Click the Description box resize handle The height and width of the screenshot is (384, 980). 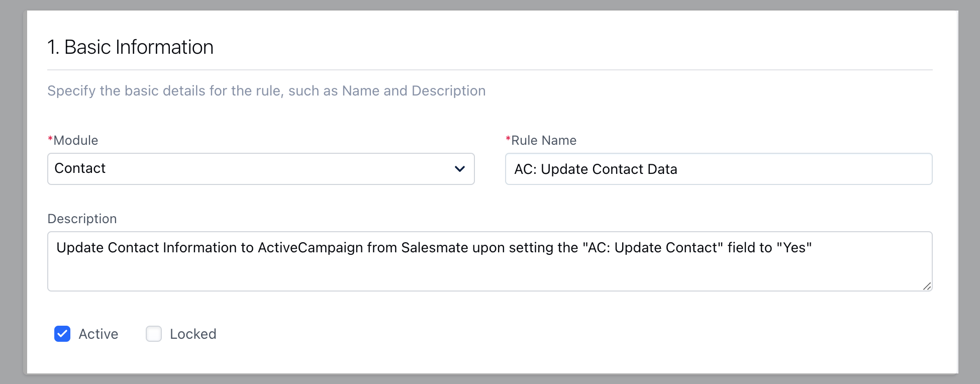click(927, 286)
